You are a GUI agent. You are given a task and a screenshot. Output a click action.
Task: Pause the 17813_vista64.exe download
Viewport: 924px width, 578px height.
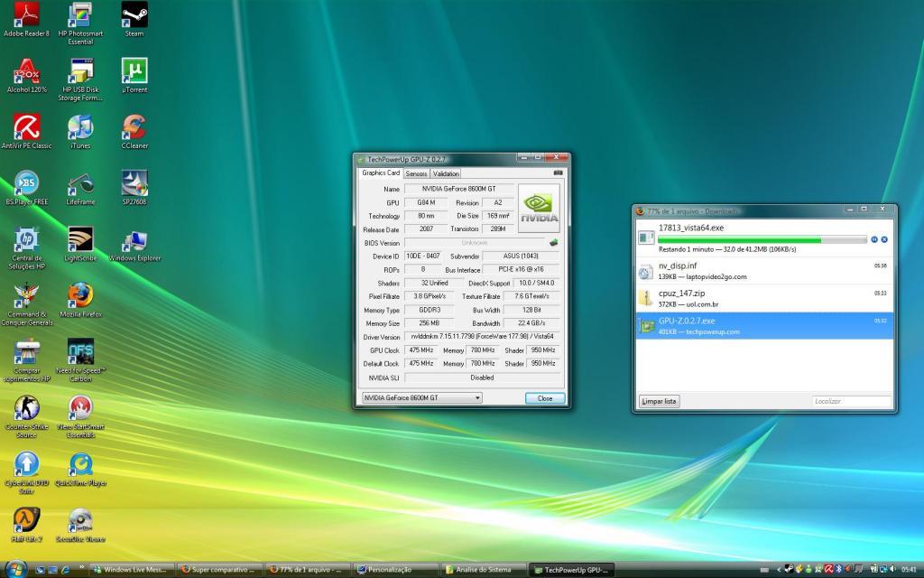tap(874, 239)
